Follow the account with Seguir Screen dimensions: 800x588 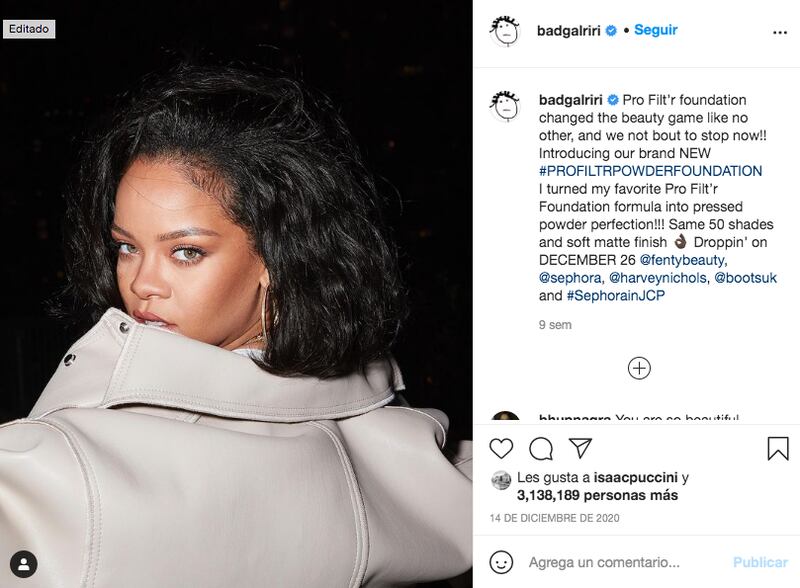tap(656, 30)
